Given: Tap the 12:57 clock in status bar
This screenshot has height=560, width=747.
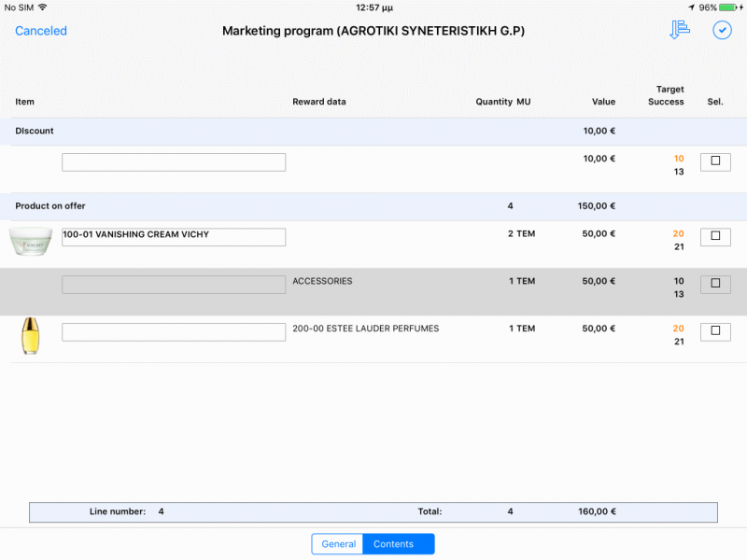Looking at the screenshot, I should [x=374, y=7].
